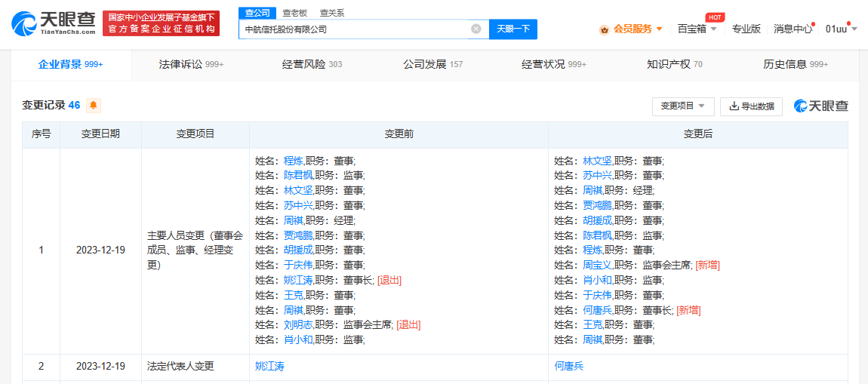
Task: Select the 2023-12-19 date in row 2
Action: tap(100, 367)
